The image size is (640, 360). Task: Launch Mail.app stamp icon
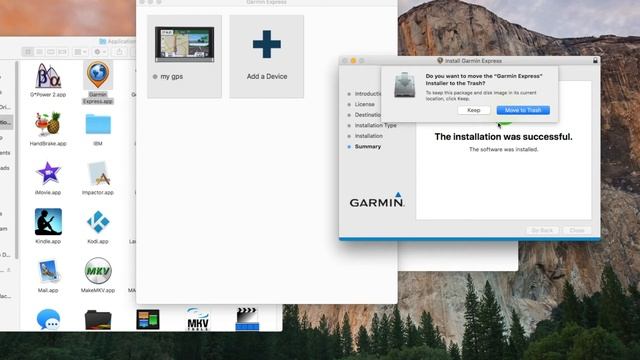(x=48, y=271)
